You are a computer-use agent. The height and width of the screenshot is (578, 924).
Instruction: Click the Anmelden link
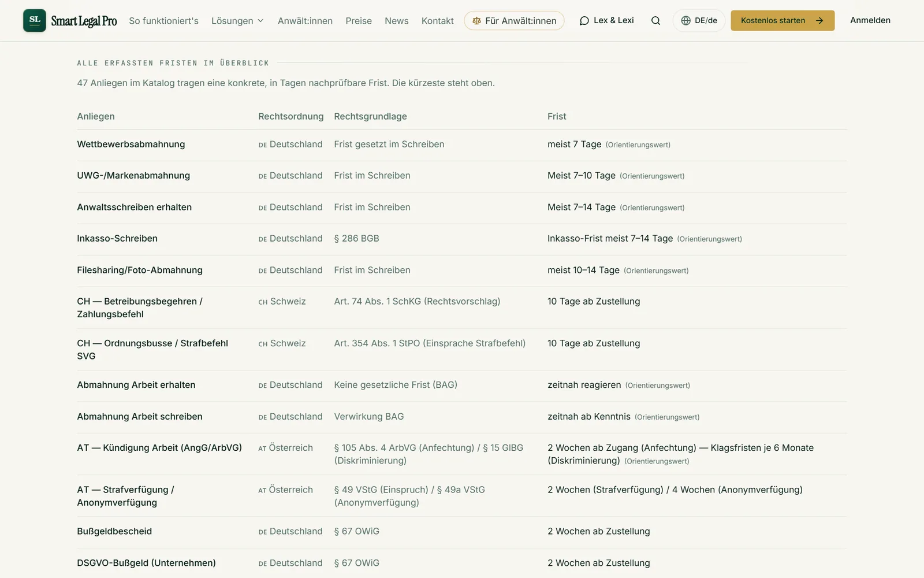[870, 20]
